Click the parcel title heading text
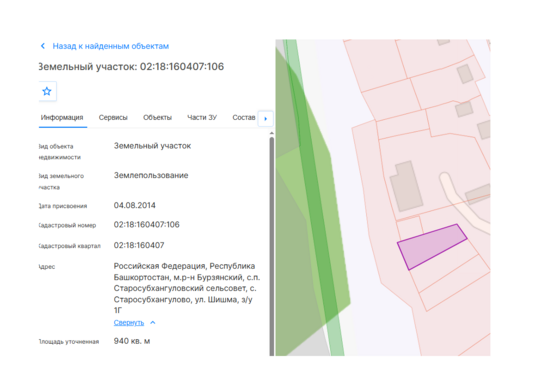553x391 pixels. 131,67
